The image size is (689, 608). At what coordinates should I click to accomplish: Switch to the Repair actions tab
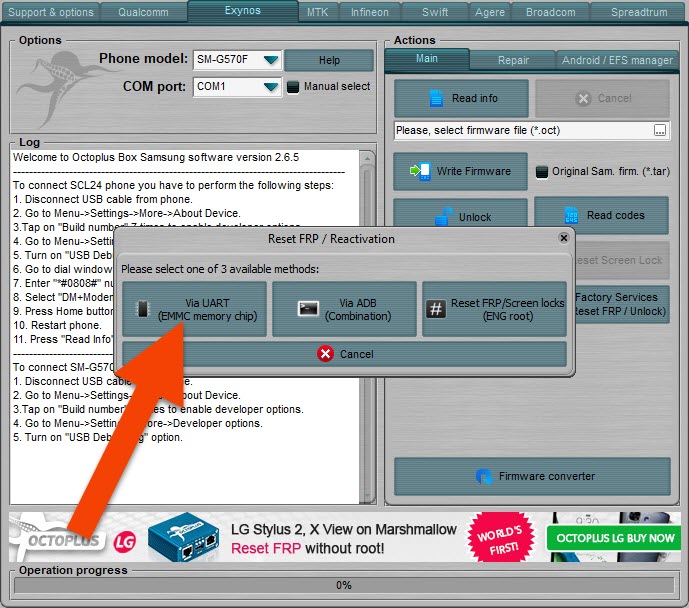pyautogui.click(x=513, y=60)
